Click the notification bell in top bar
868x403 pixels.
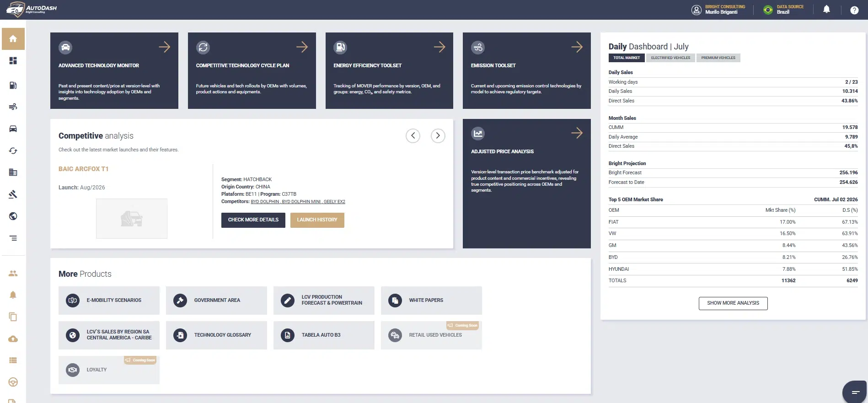pyautogui.click(x=826, y=10)
